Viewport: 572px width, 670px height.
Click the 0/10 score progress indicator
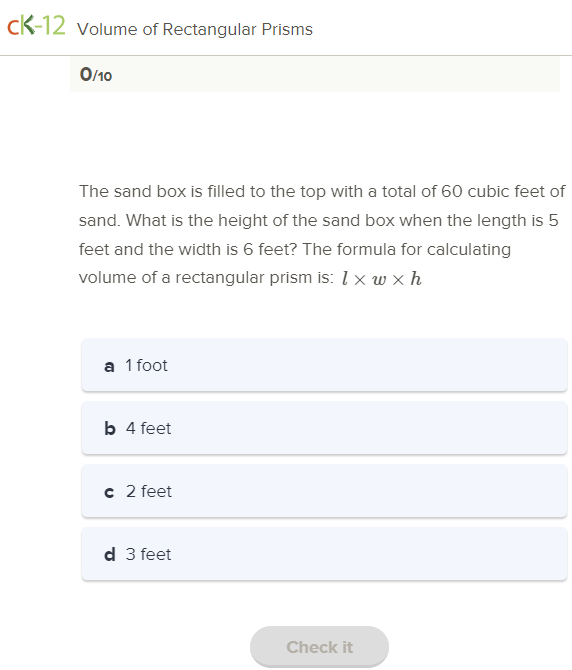(96, 75)
